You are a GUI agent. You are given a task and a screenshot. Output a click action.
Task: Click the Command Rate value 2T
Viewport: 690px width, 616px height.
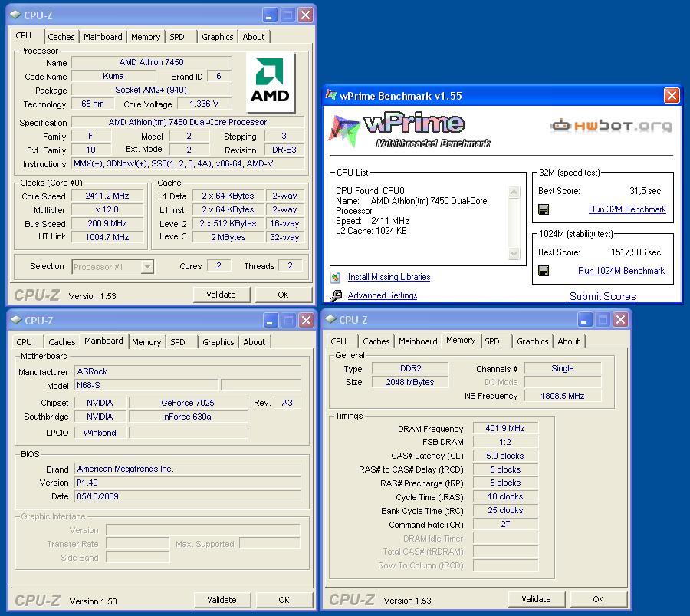tap(505, 524)
